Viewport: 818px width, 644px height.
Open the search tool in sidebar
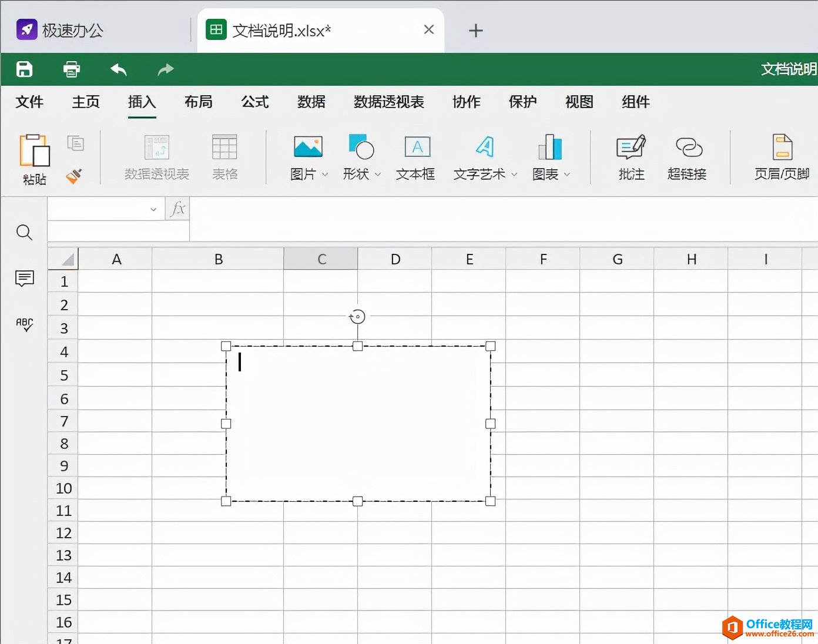[x=24, y=233]
